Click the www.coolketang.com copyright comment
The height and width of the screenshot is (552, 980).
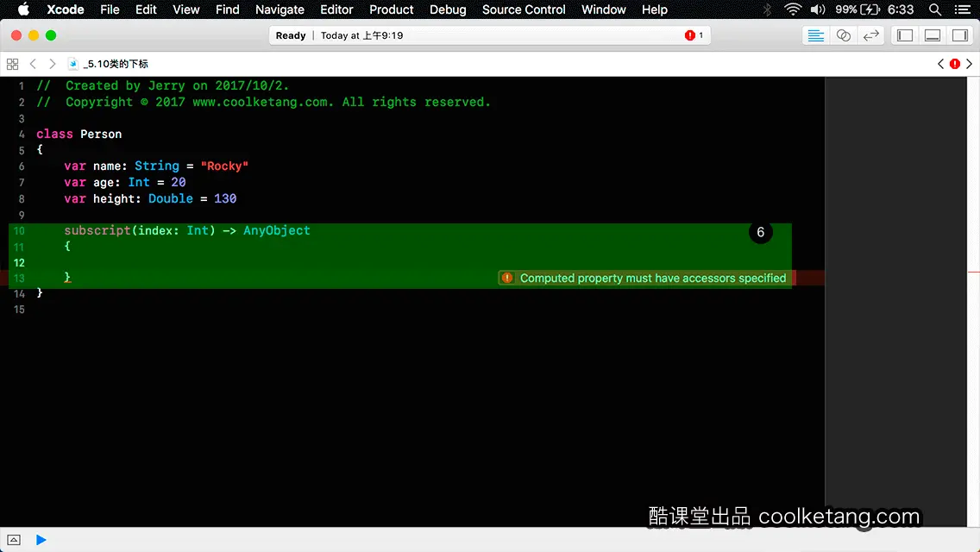pyautogui.click(x=262, y=102)
